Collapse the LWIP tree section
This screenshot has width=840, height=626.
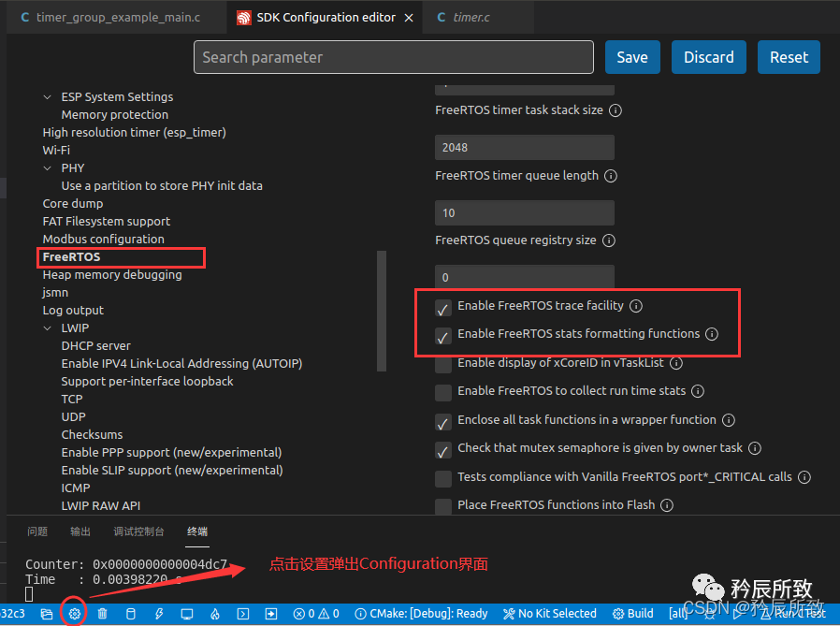(x=48, y=328)
